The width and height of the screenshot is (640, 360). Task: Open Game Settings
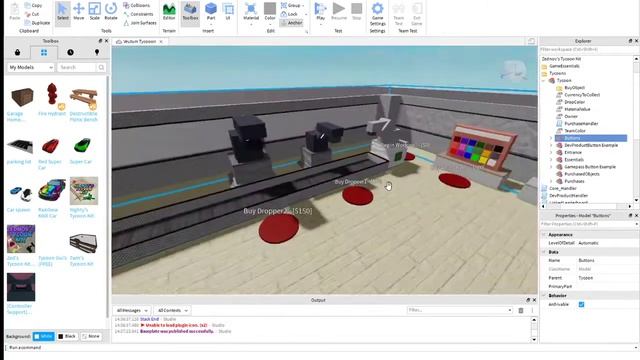[378, 14]
